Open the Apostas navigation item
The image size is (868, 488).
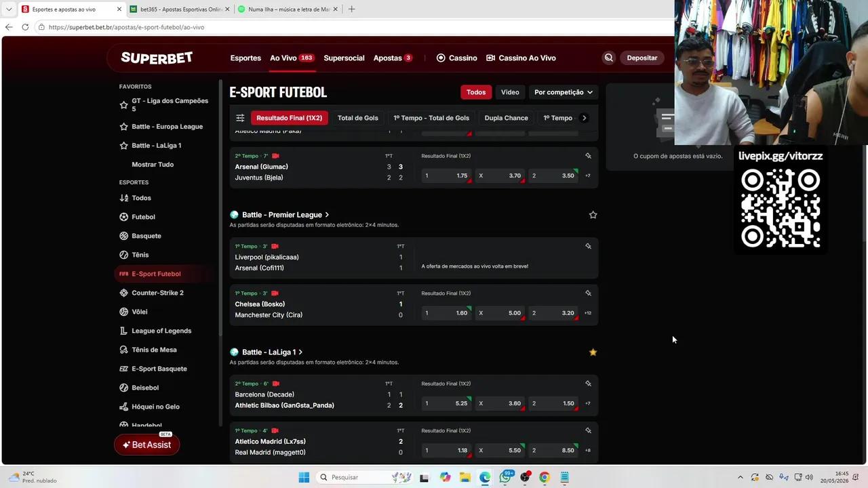(x=393, y=58)
